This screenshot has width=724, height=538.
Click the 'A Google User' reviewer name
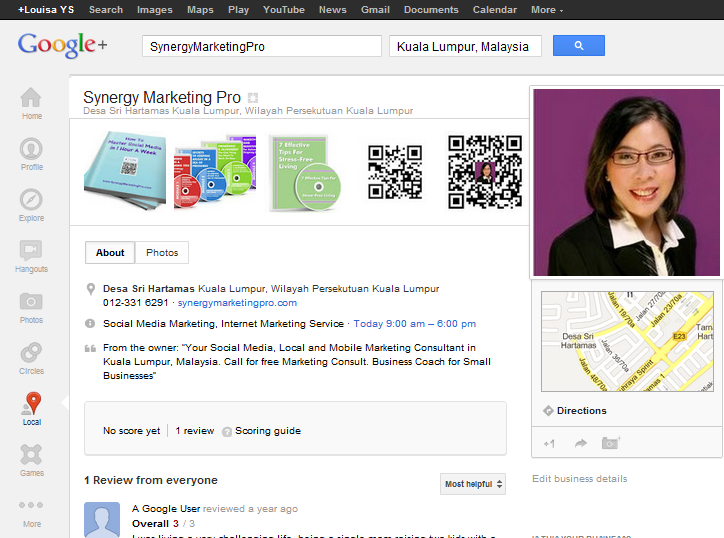pos(166,509)
